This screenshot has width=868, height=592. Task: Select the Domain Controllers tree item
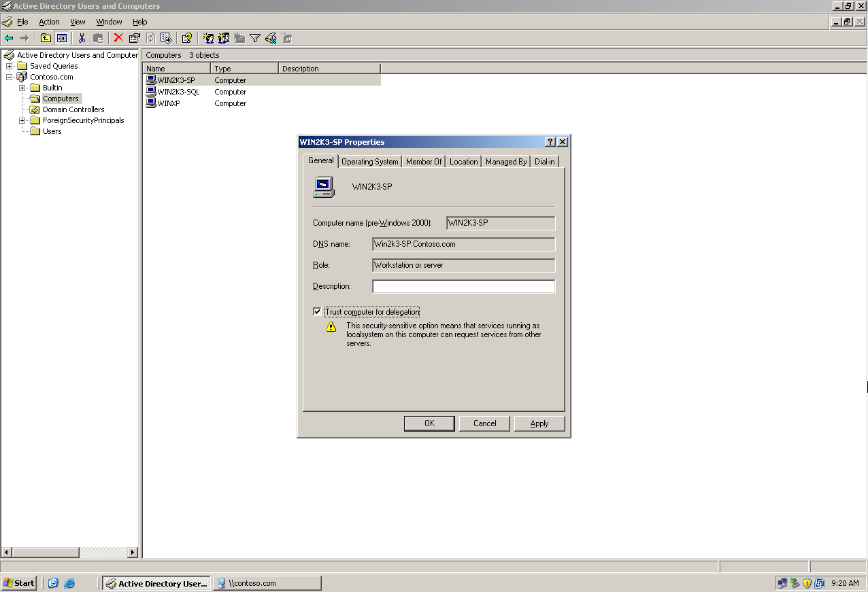73,109
